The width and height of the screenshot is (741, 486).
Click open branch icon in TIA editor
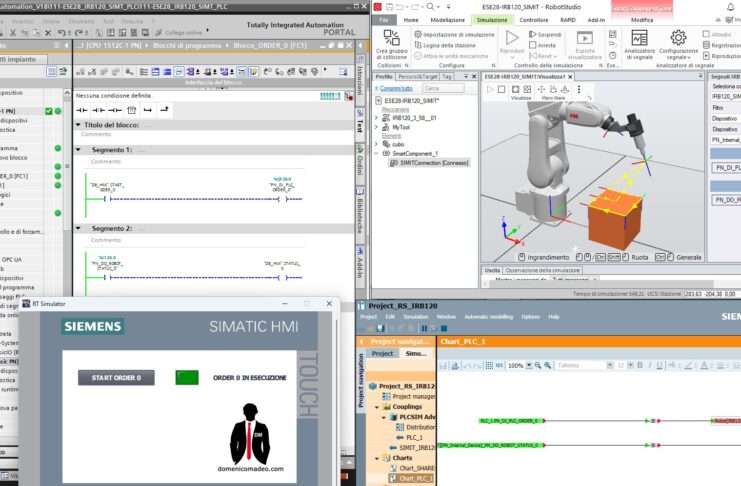(x=147, y=110)
